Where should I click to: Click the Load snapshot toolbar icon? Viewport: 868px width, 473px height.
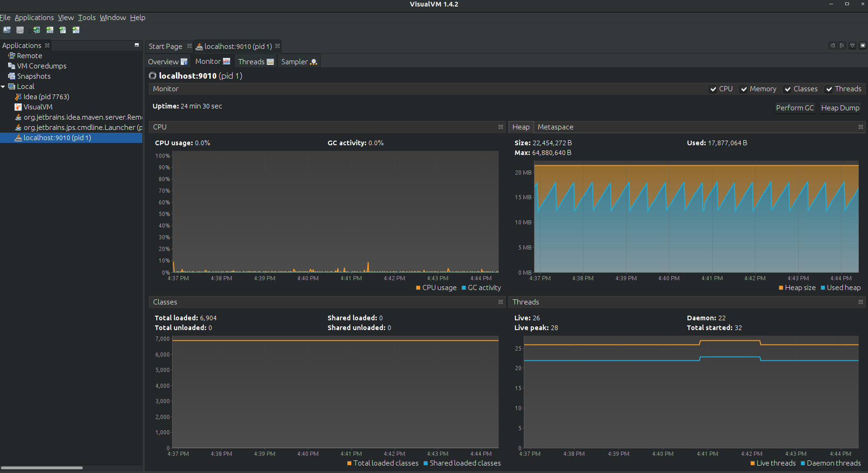[x=7, y=30]
